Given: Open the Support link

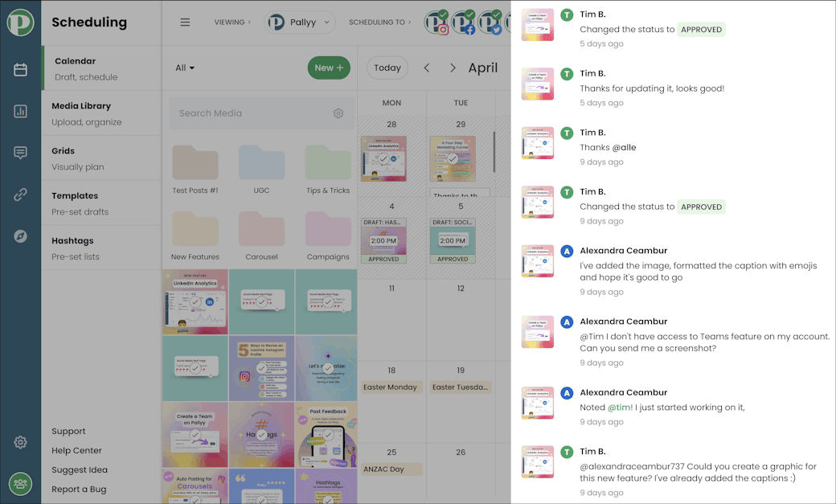Looking at the screenshot, I should (69, 431).
